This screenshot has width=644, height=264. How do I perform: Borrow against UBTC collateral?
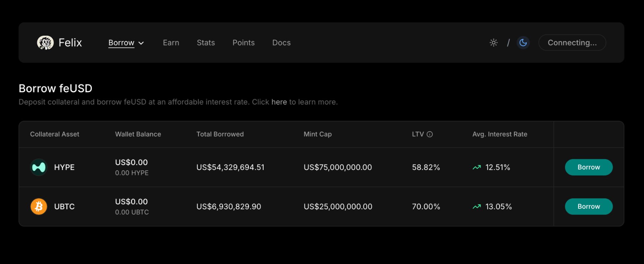pos(589,206)
